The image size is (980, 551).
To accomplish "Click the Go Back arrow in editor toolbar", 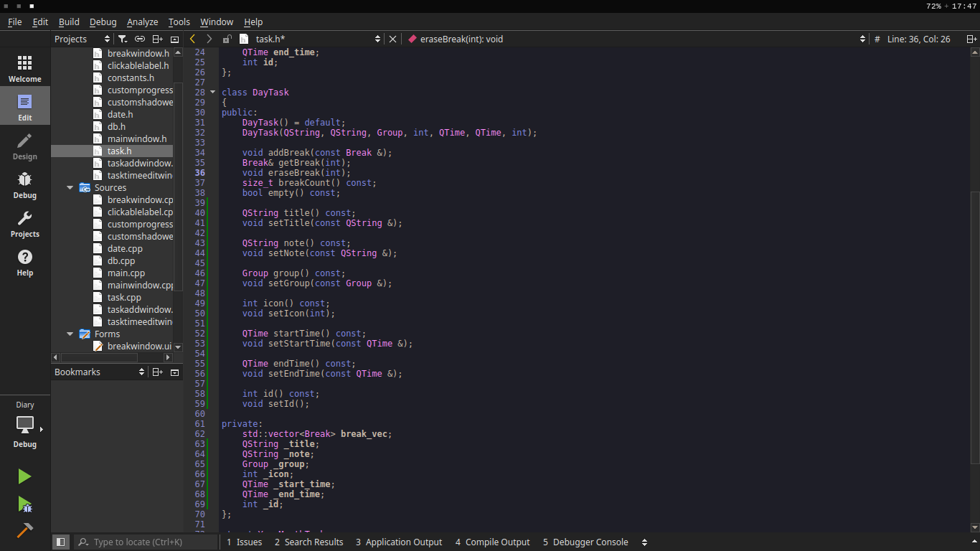I will [192, 39].
